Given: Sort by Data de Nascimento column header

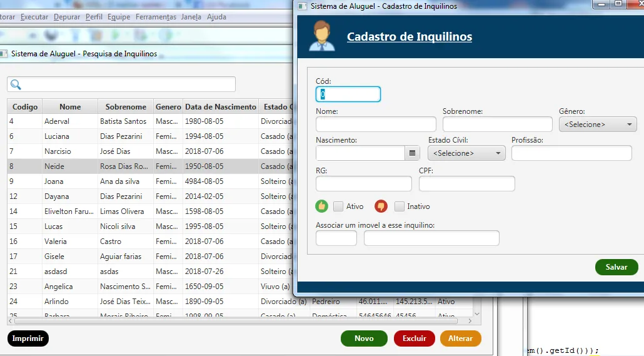Looking at the screenshot, I should [221, 107].
